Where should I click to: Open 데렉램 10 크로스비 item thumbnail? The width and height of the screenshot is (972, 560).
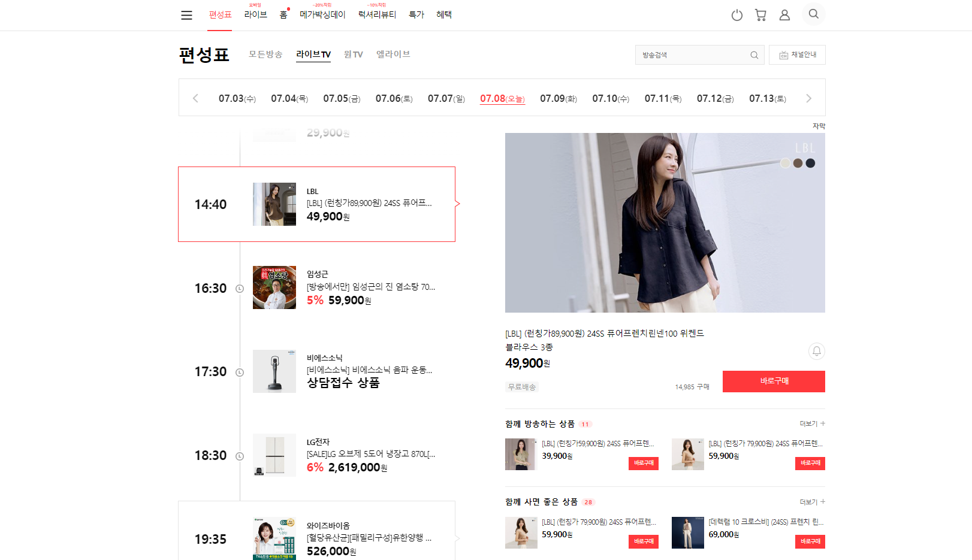688,532
